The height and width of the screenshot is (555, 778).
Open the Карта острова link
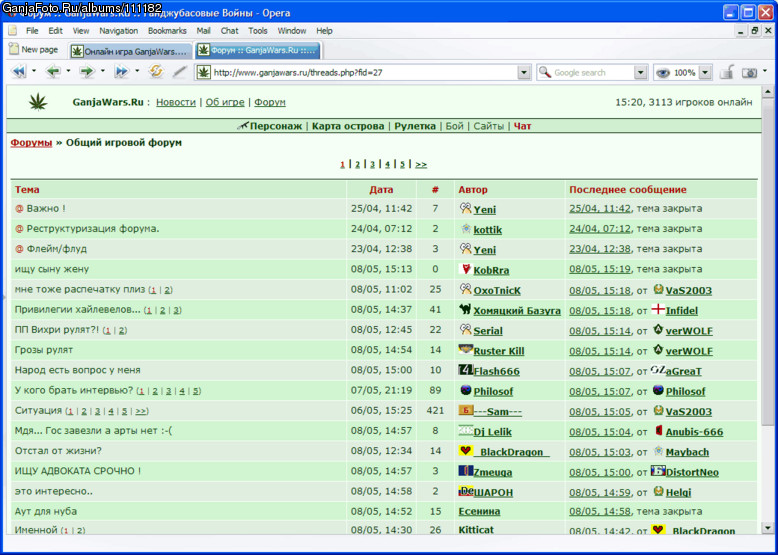[348, 126]
